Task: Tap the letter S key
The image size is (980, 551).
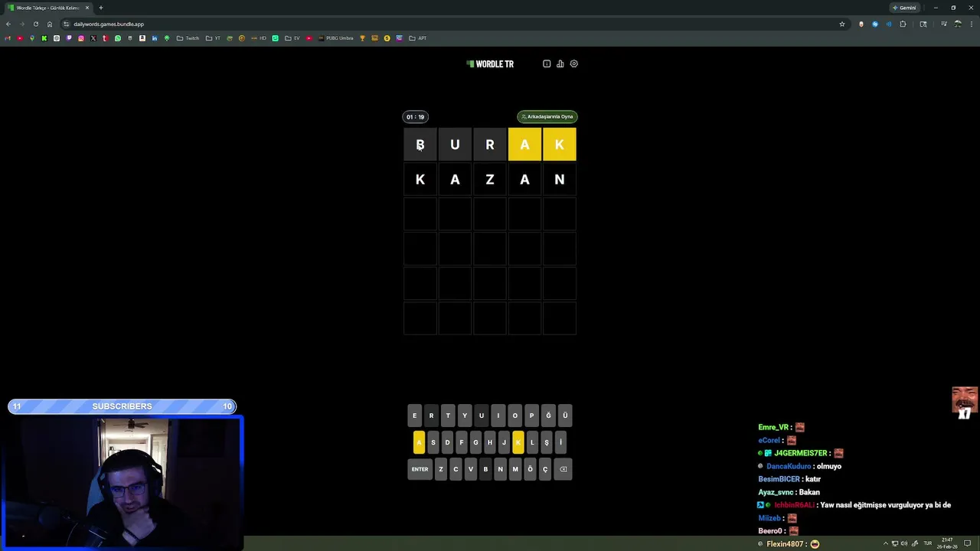Action: [x=433, y=442]
